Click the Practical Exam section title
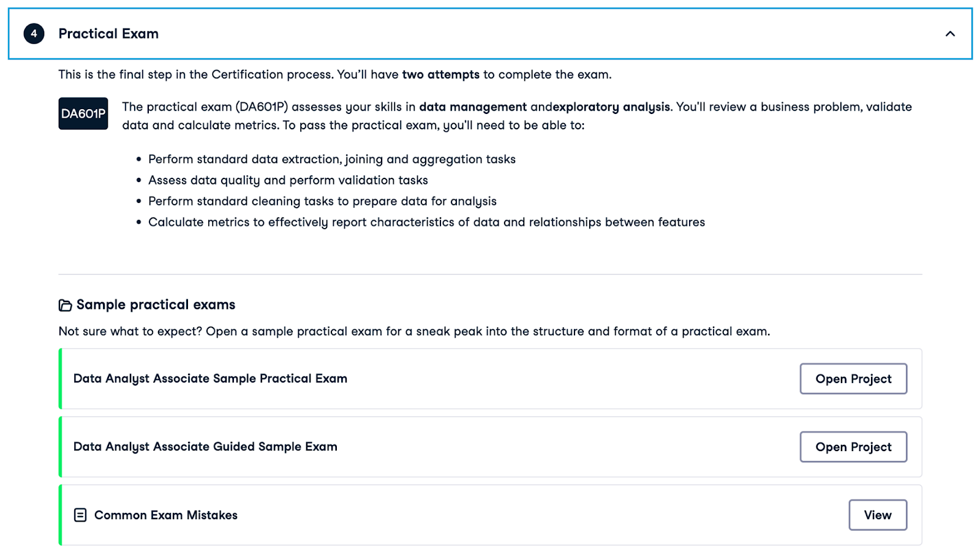This screenshot has height=559, width=980. coord(108,34)
